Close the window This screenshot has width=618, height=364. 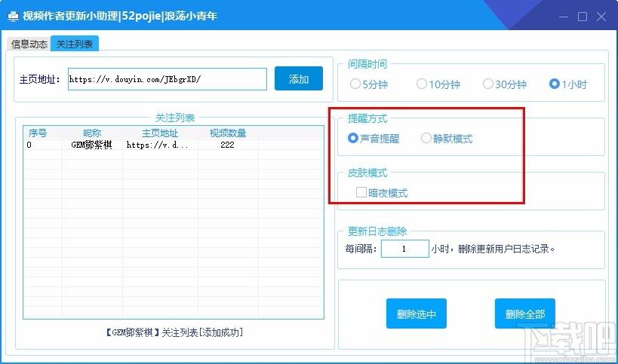[x=601, y=17]
